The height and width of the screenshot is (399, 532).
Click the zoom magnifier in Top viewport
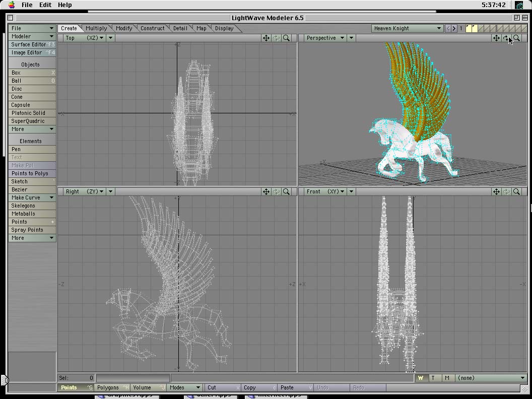(x=286, y=38)
